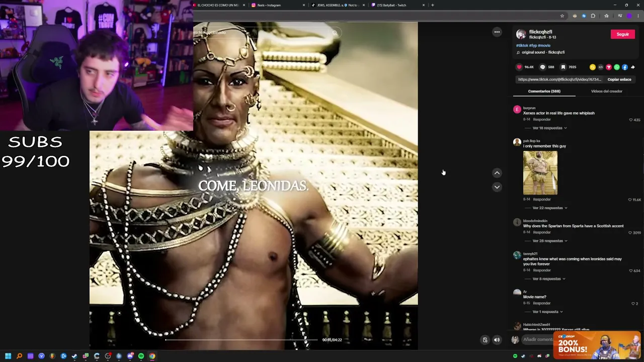Screen dimensions: 644x362
Task: Open the image thumbnail in pah ilop ka's comment
Action: pos(540,173)
